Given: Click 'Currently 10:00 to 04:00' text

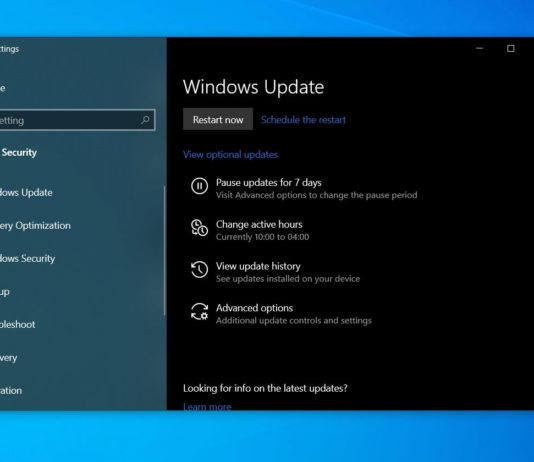Looking at the screenshot, I should point(263,237).
